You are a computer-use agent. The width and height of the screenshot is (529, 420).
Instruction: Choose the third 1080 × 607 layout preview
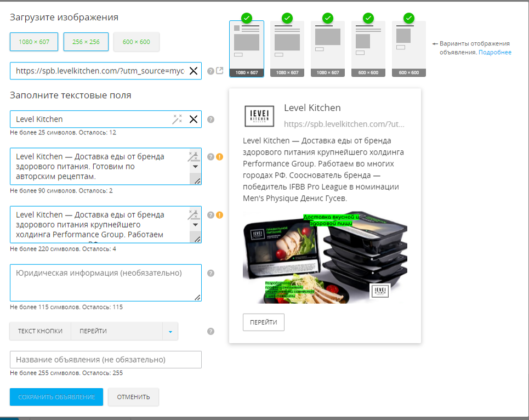click(x=328, y=49)
